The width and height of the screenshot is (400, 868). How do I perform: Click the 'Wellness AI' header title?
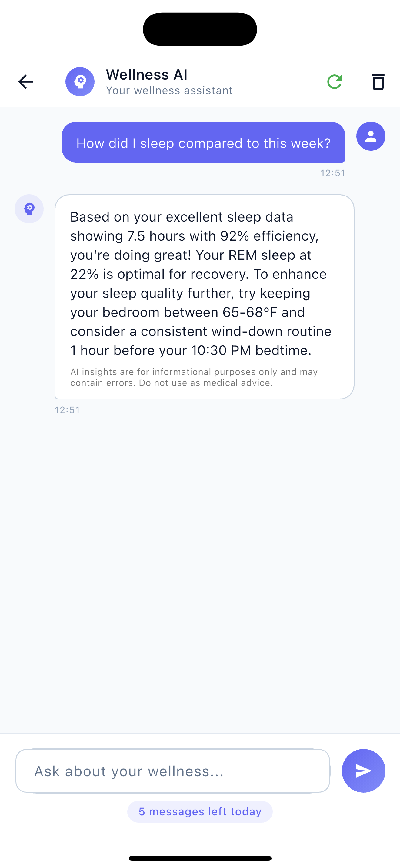pyautogui.click(x=147, y=74)
